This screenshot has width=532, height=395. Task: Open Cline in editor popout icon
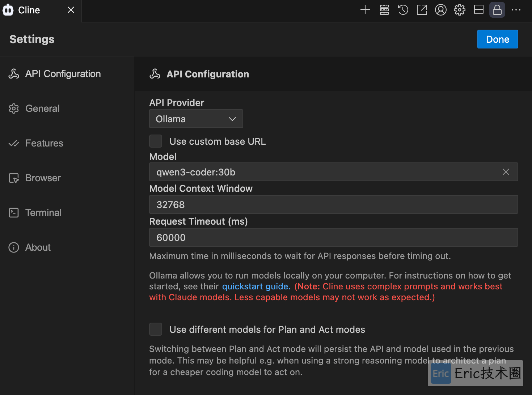click(x=422, y=10)
